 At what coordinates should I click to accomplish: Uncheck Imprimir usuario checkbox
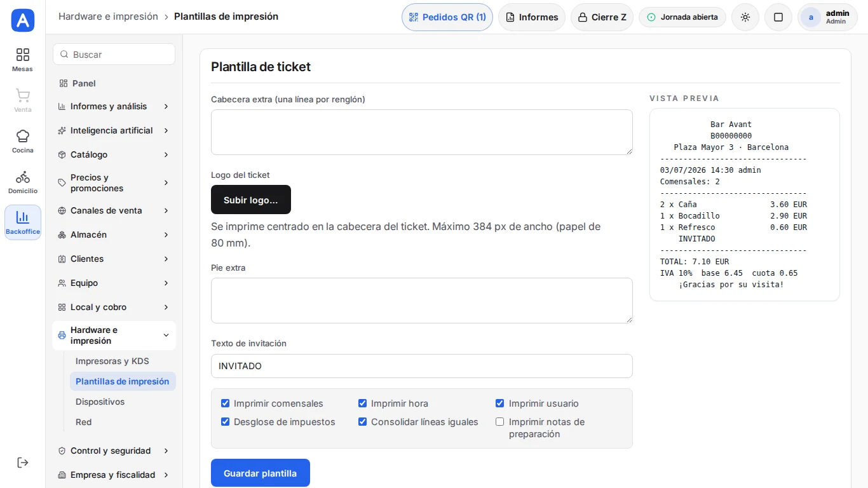(x=500, y=403)
